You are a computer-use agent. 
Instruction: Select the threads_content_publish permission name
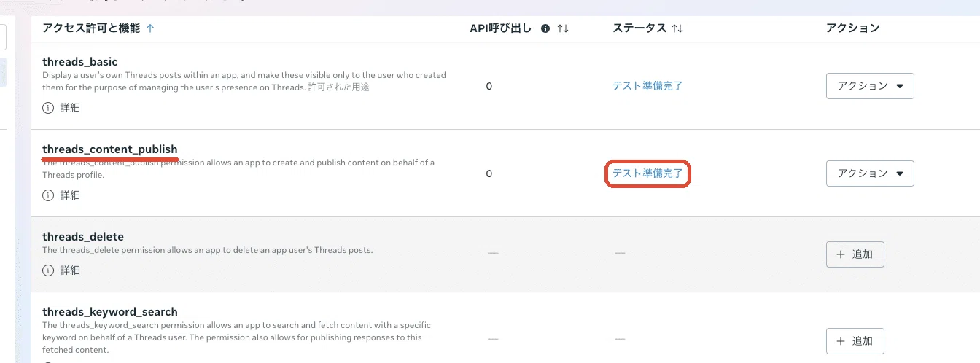point(110,149)
